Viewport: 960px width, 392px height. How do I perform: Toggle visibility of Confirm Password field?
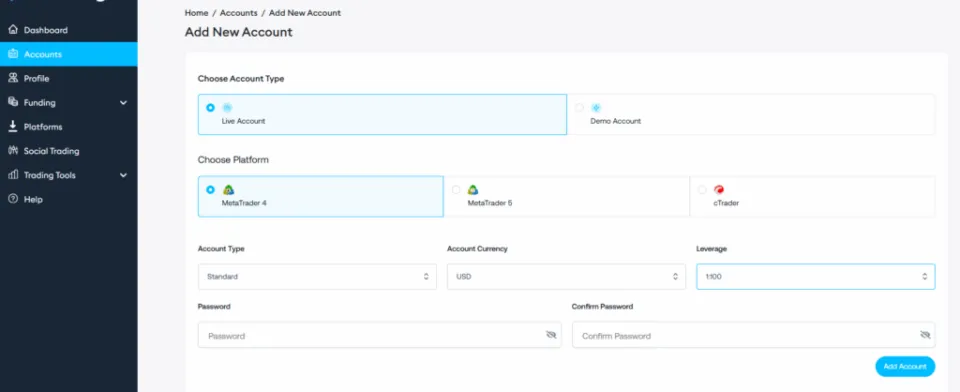point(924,335)
